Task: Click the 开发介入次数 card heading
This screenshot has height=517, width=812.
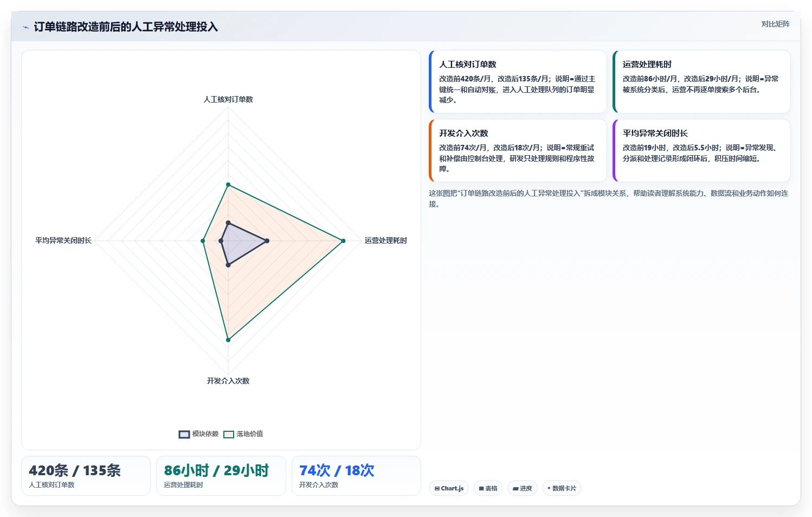Action: [463, 133]
